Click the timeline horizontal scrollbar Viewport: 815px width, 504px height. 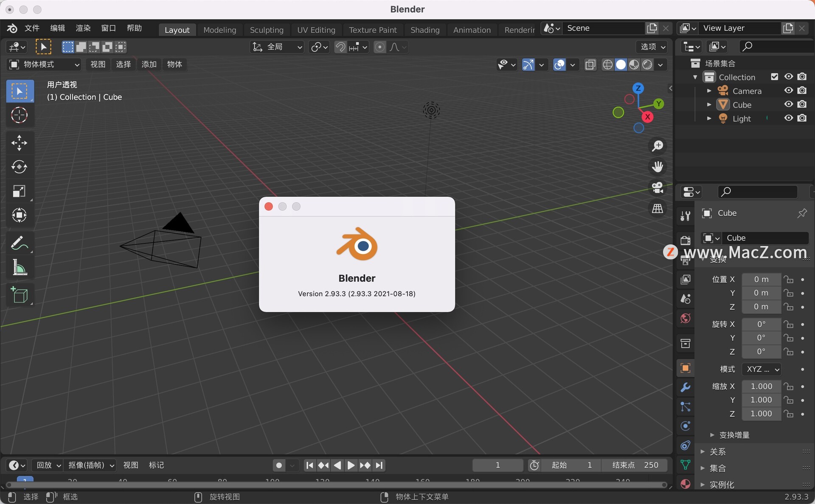click(336, 485)
